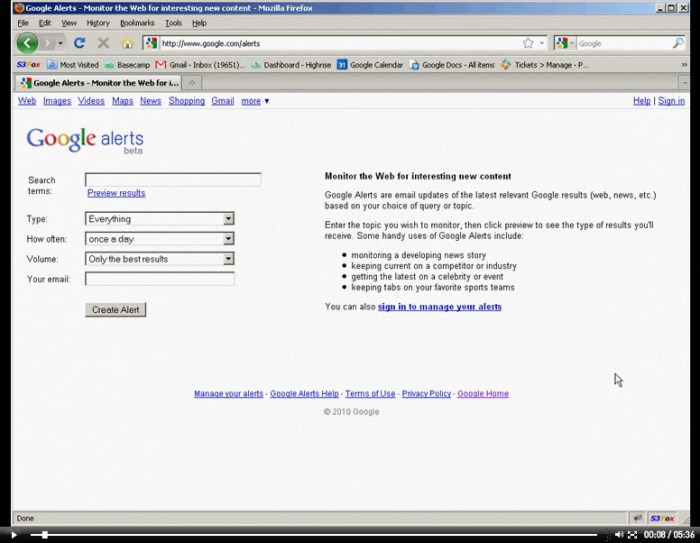Viewport: 700px width, 543px height.
Task: Click the site favicon in the address bar
Action: [151, 43]
